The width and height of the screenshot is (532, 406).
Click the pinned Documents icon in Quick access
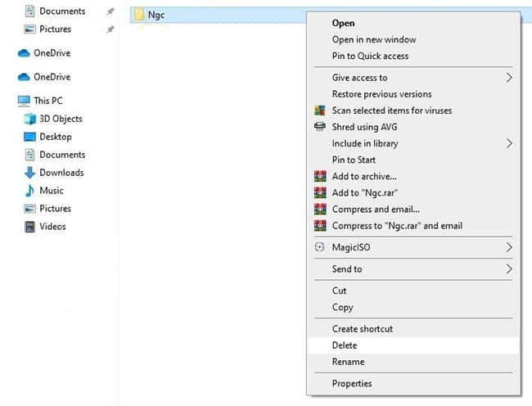tap(29, 11)
